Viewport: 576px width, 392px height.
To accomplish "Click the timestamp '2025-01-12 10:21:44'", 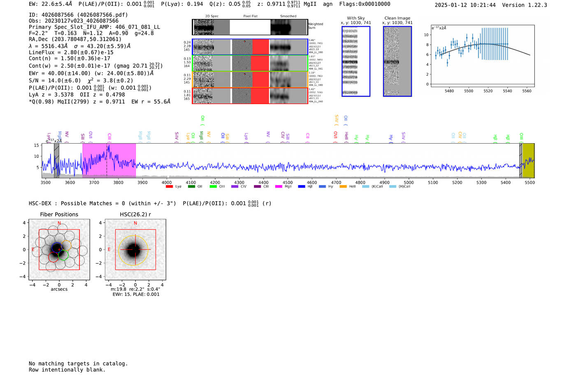I will (x=465, y=5).
